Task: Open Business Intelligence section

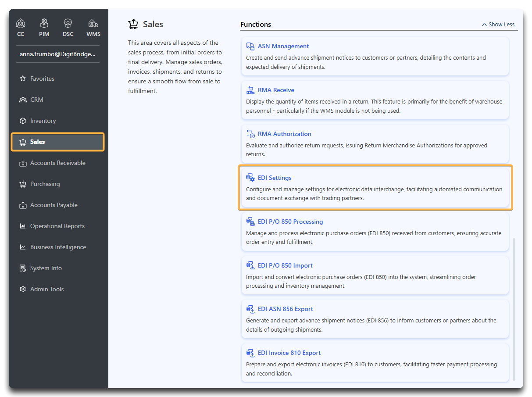Action: (58, 247)
